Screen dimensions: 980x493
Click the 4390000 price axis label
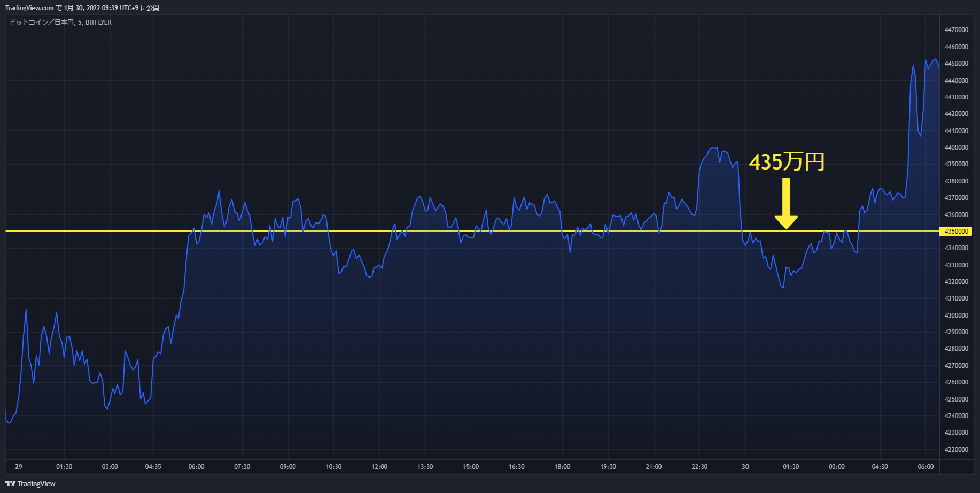click(956, 164)
